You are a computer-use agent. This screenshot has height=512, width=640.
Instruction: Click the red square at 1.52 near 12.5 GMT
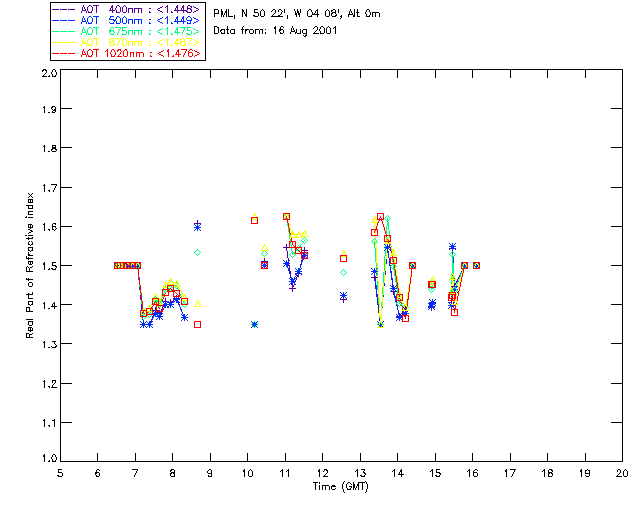pyautogui.click(x=343, y=258)
